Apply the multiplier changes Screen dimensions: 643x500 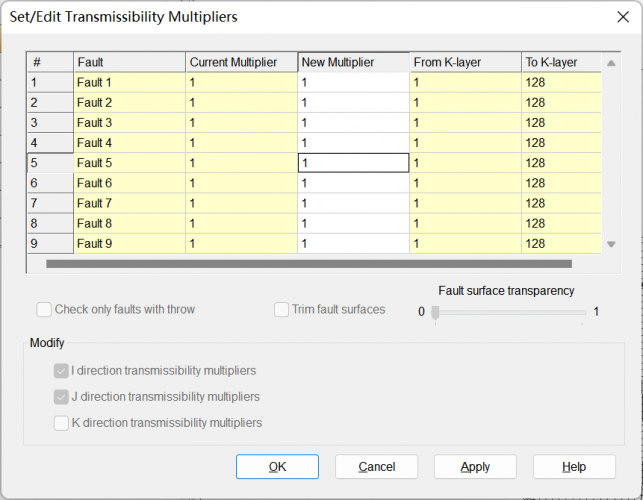click(x=475, y=467)
